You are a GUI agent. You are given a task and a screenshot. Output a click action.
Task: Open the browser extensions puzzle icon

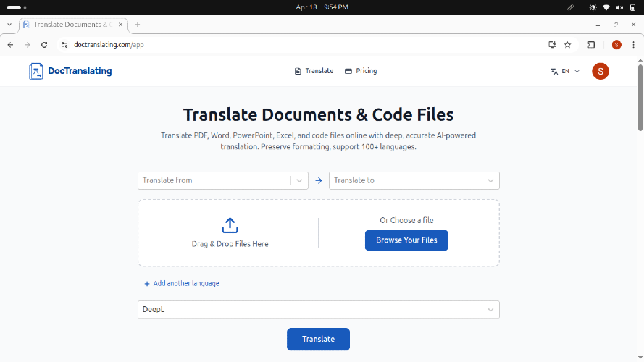click(x=591, y=45)
